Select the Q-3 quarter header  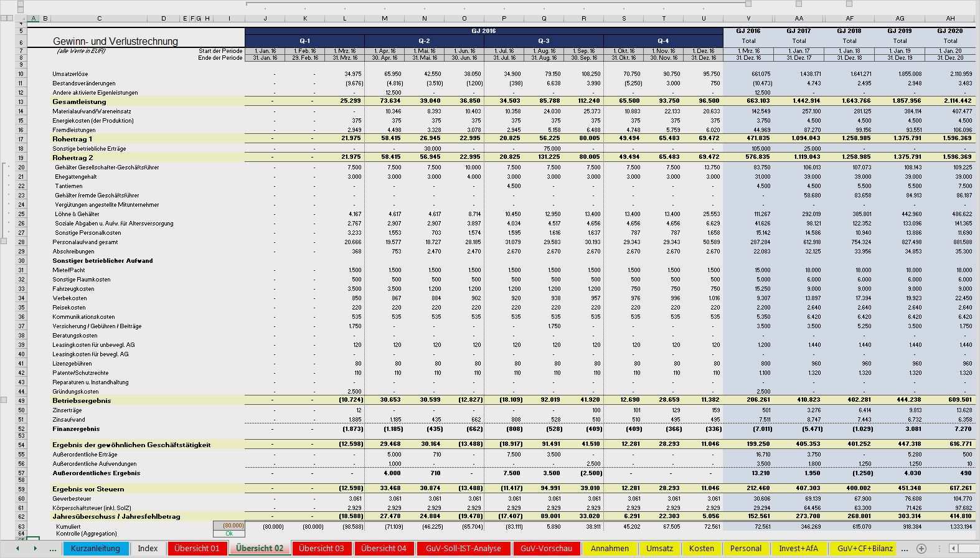pos(544,40)
